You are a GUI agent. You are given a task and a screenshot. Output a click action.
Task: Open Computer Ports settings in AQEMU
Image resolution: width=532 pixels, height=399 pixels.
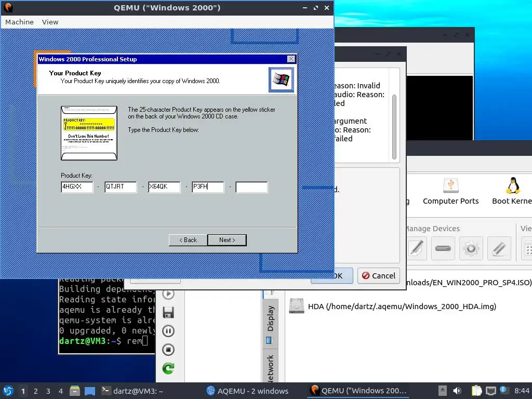pos(450,191)
